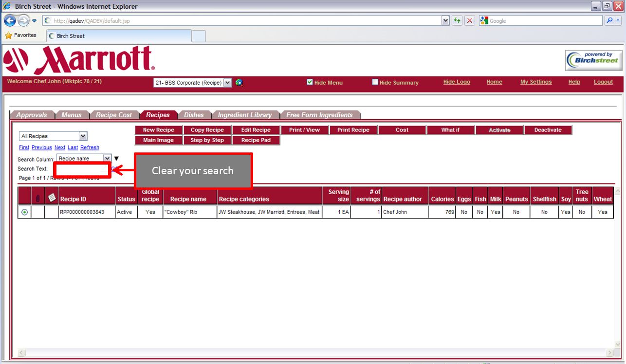The width and height of the screenshot is (626, 364).
Task: Follow the My Settings link
Action: (x=536, y=82)
